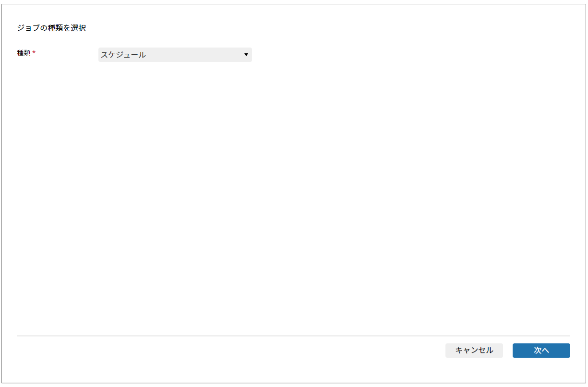The height and width of the screenshot is (387, 588).
Task: Dismiss the wizard using the gray キャンセル button
Action: (474, 351)
